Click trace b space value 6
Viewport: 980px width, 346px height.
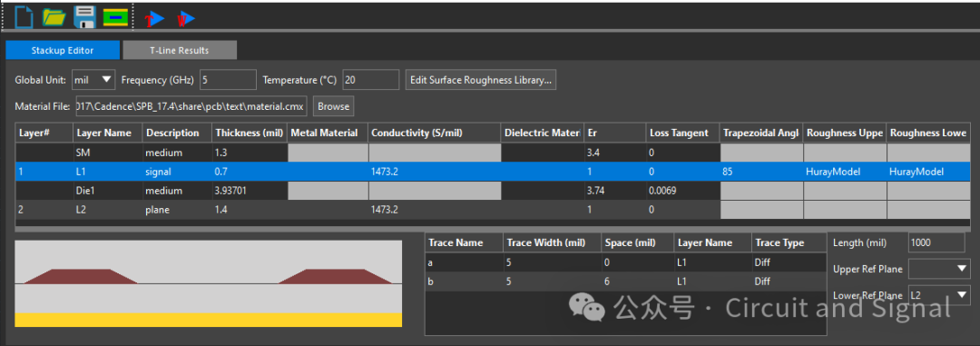coord(638,282)
